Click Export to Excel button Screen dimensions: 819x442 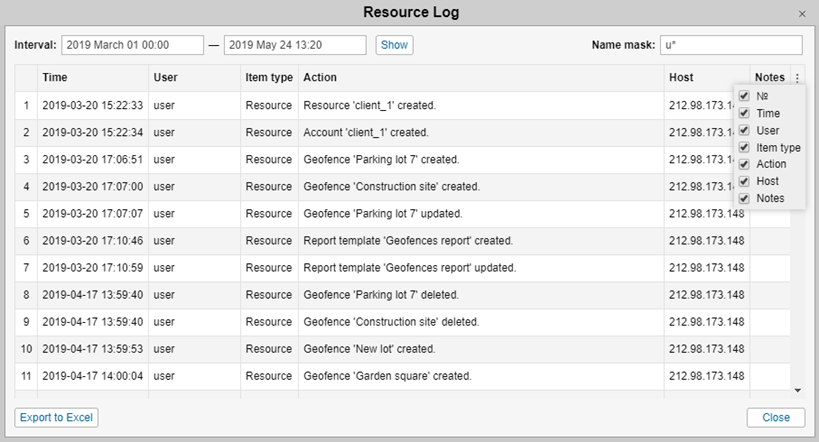57,417
